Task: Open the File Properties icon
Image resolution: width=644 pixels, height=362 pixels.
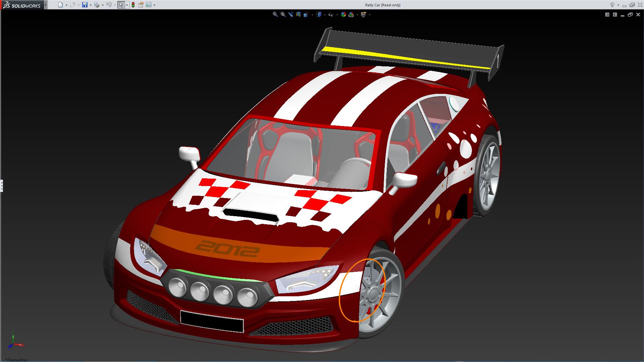Action: (141, 5)
